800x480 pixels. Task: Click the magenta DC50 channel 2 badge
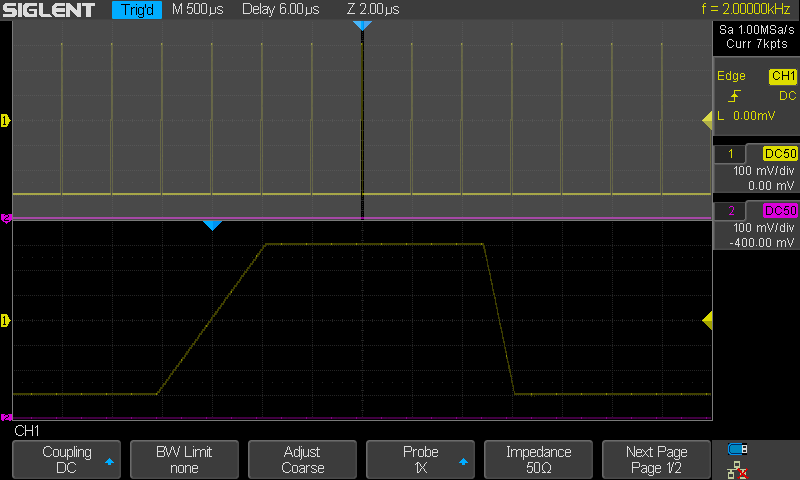point(780,211)
